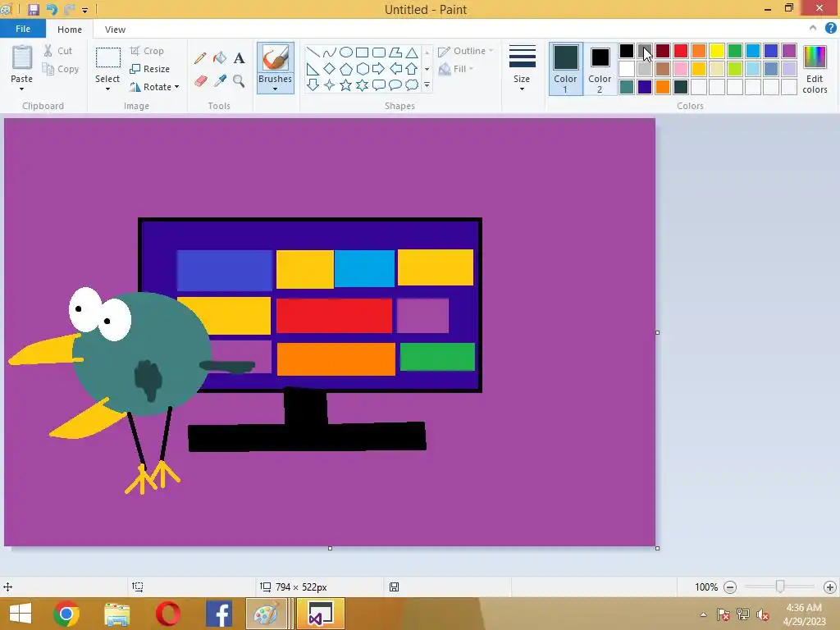Select the Eraser tool
840x630 pixels.
pos(200,81)
